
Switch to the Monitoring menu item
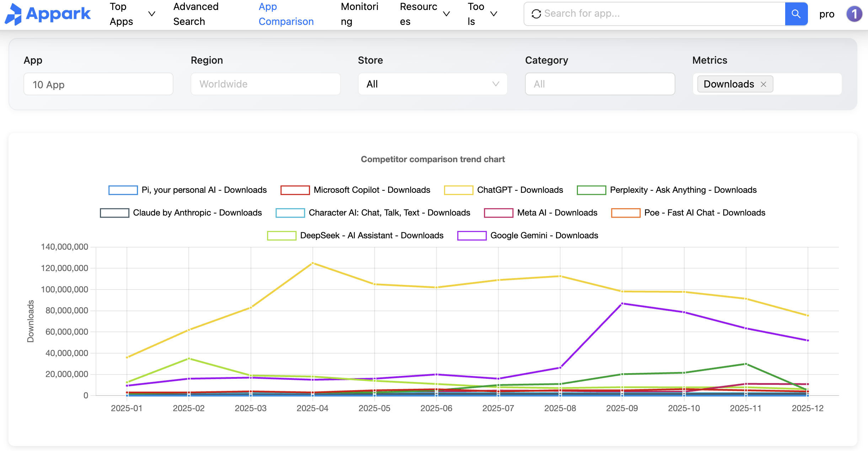pos(359,14)
